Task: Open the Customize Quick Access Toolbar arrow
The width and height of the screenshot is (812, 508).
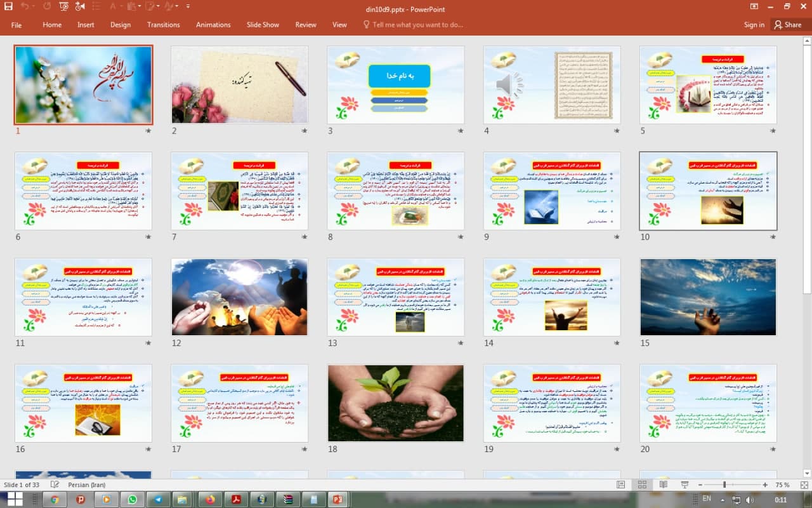Action: pyautogui.click(x=187, y=6)
